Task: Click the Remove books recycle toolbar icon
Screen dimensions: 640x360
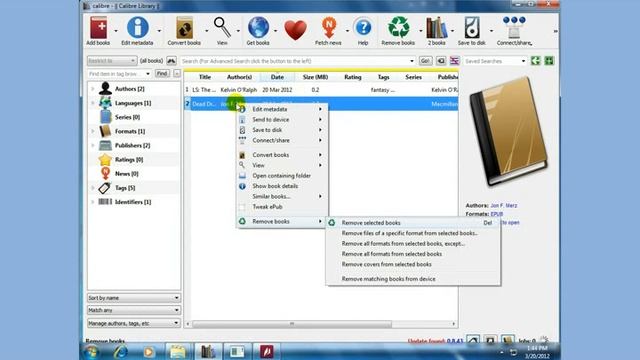Action: point(398,31)
